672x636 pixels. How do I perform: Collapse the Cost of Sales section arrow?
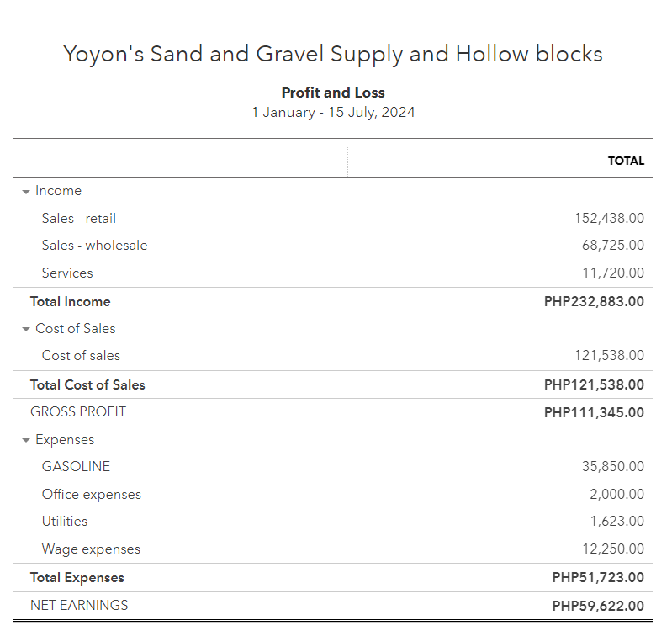click(26, 329)
